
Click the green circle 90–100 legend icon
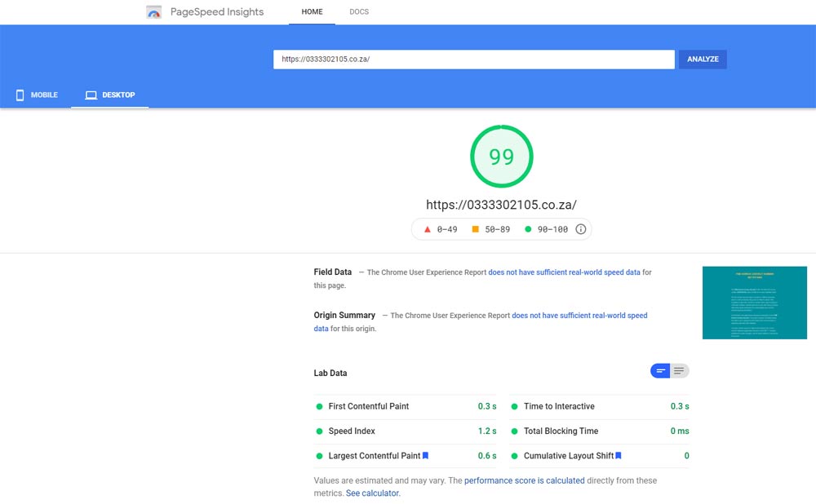click(528, 229)
